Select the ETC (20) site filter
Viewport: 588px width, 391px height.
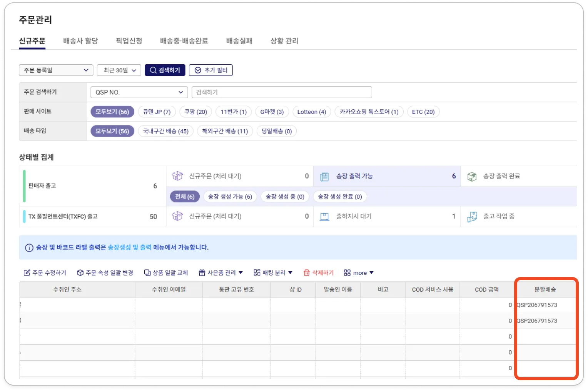pyautogui.click(x=423, y=112)
